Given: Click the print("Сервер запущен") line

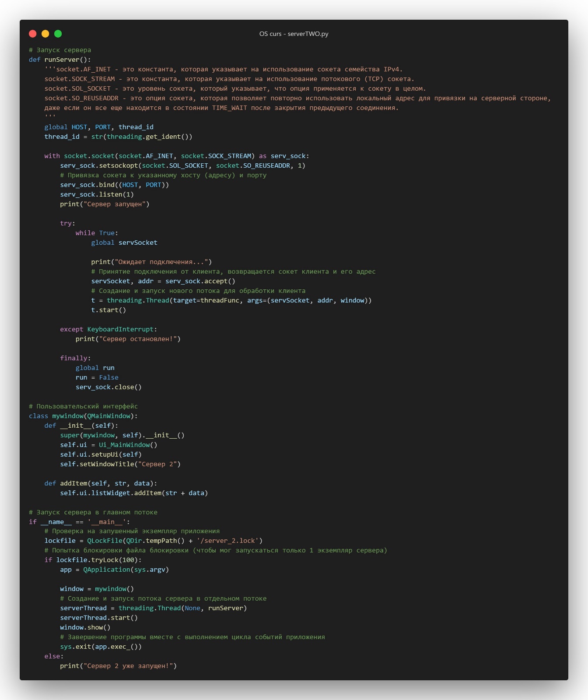Looking at the screenshot, I should pos(105,204).
